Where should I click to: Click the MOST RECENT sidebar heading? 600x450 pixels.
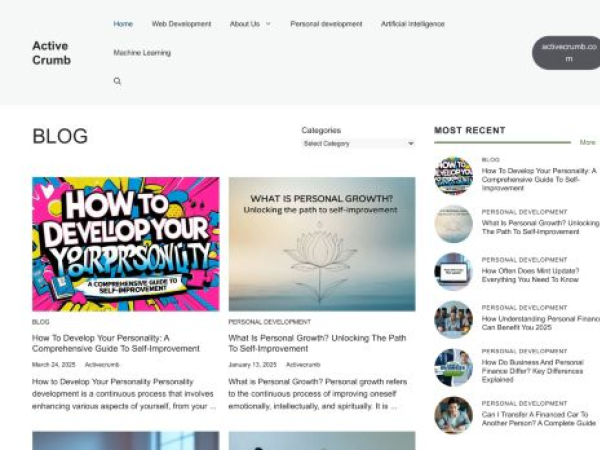pyautogui.click(x=470, y=130)
